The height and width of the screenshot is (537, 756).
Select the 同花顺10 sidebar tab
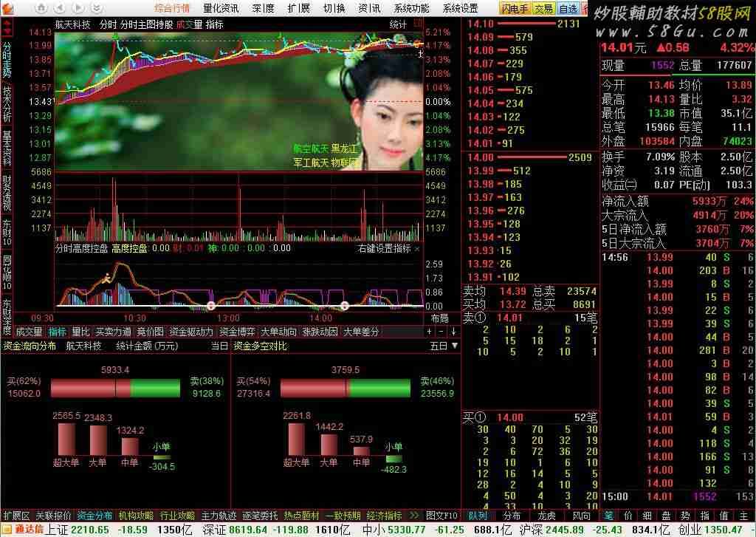(x=7, y=273)
